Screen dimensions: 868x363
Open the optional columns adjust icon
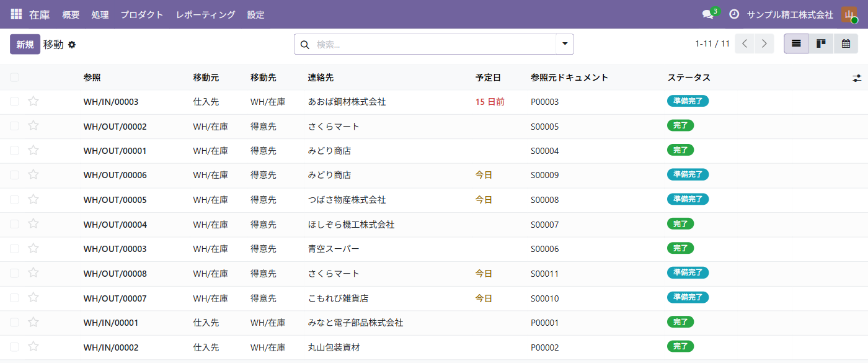[x=857, y=78]
